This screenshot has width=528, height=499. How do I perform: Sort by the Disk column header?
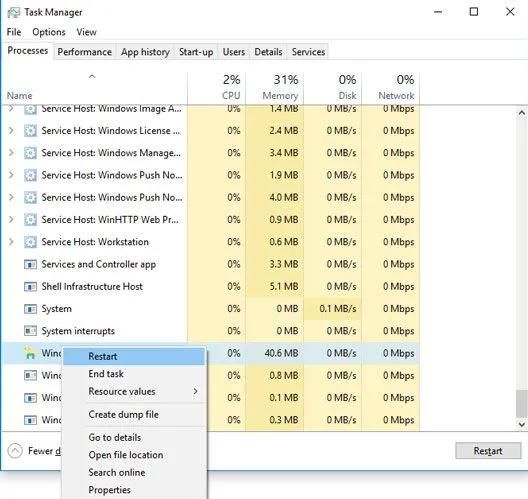[x=332, y=88]
